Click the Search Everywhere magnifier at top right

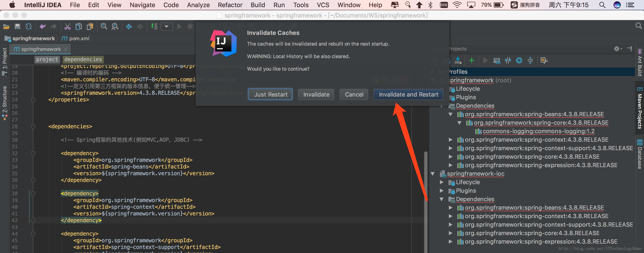click(638, 26)
